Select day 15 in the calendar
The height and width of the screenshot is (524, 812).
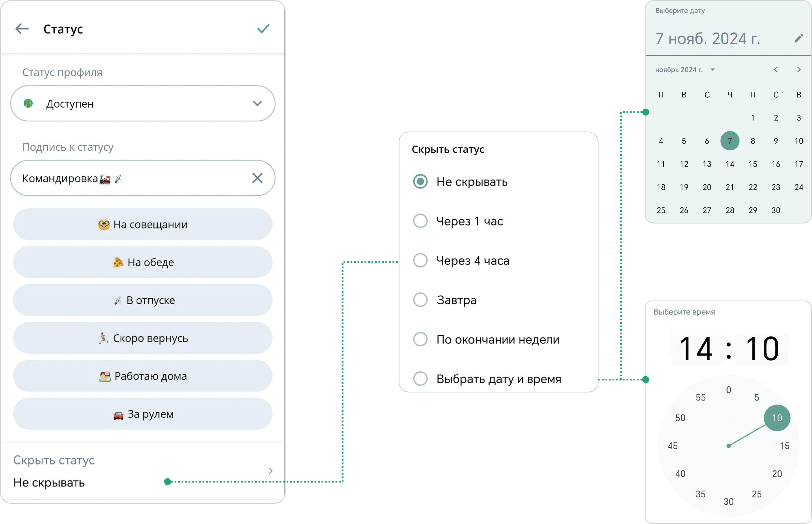[x=753, y=164]
